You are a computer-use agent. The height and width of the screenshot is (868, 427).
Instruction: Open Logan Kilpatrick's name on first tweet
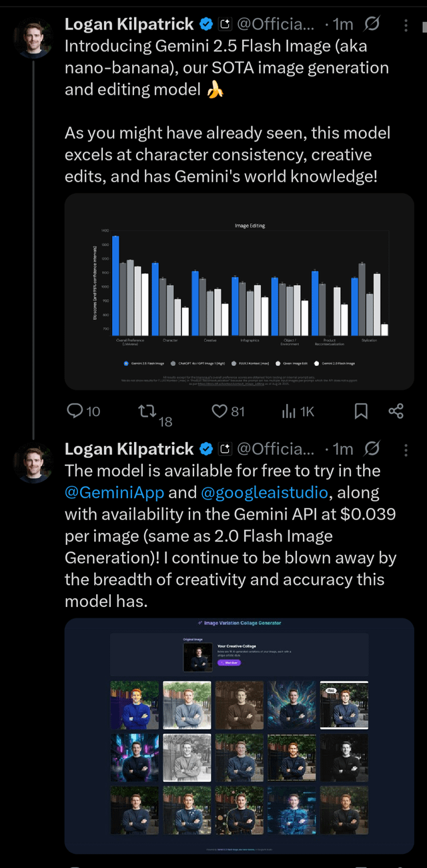tap(129, 25)
